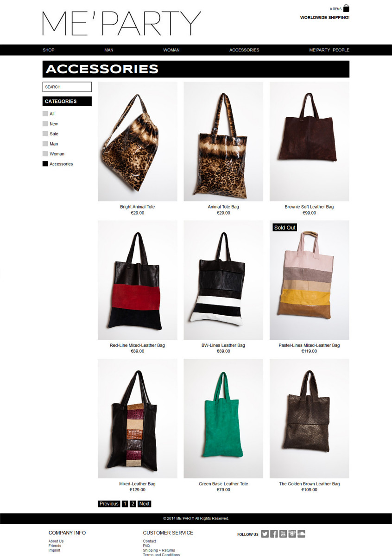Select the Sale category filter box
This screenshot has height=559, width=392.
coord(45,133)
